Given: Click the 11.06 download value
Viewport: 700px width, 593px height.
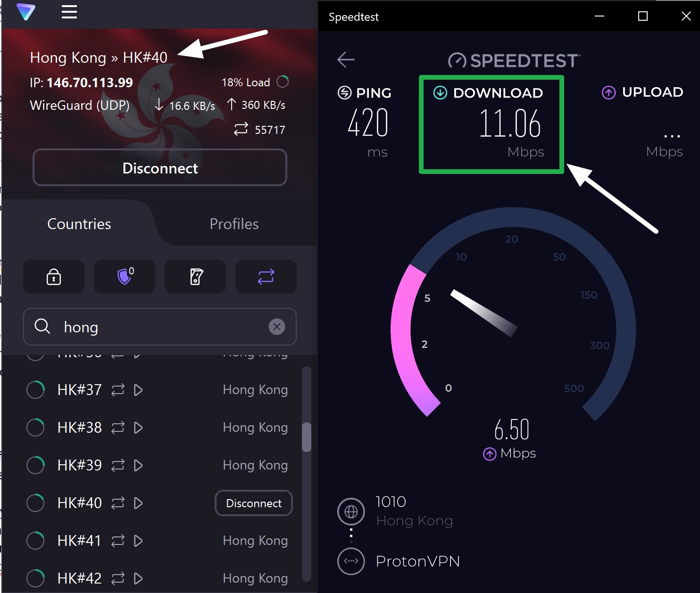Looking at the screenshot, I should pyautogui.click(x=510, y=124).
